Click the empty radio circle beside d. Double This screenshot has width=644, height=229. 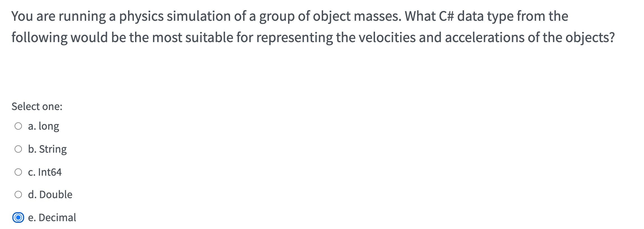[x=19, y=194]
